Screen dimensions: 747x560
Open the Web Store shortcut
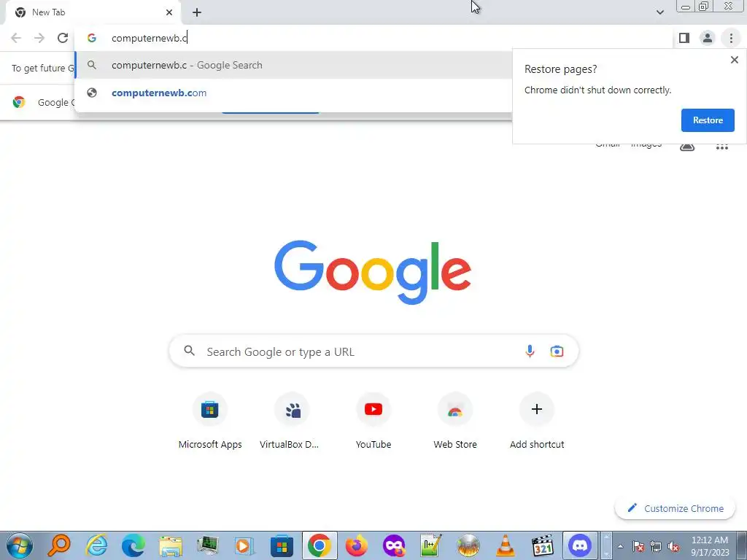(x=455, y=422)
